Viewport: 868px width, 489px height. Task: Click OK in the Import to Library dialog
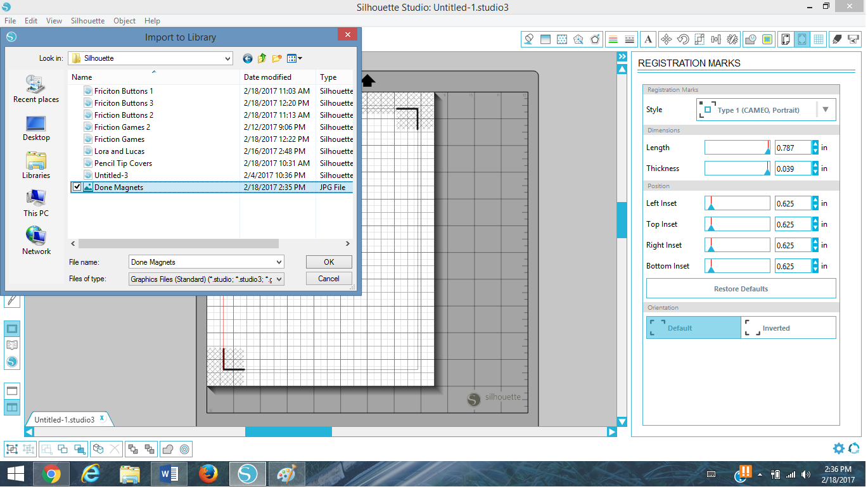[329, 262]
